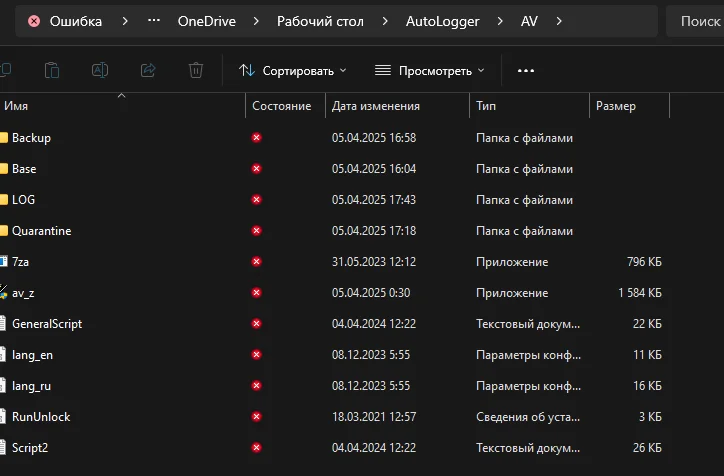
Task: Click the Paste toolbar icon
Action: pyautogui.click(x=52, y=70)
